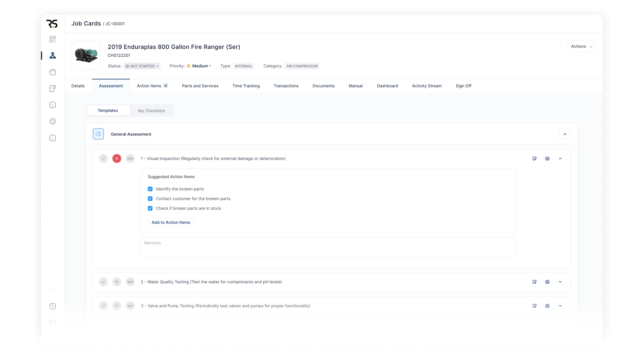Open the chat message icon at sidebar bottom

[53, 323]
